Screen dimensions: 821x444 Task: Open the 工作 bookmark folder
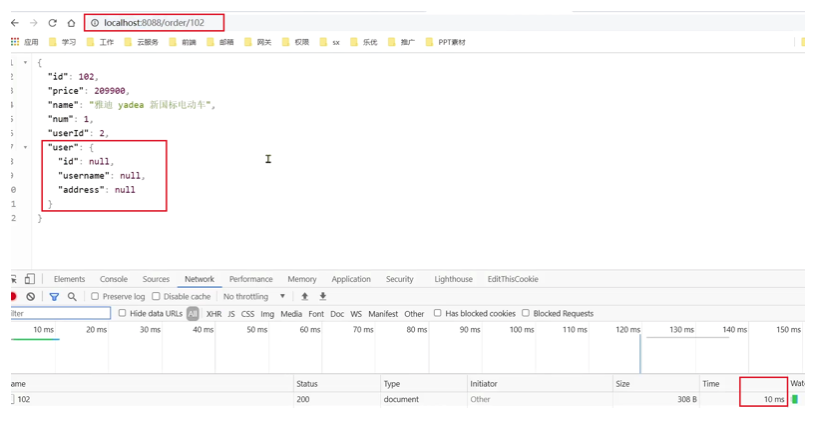click(100, 42)
